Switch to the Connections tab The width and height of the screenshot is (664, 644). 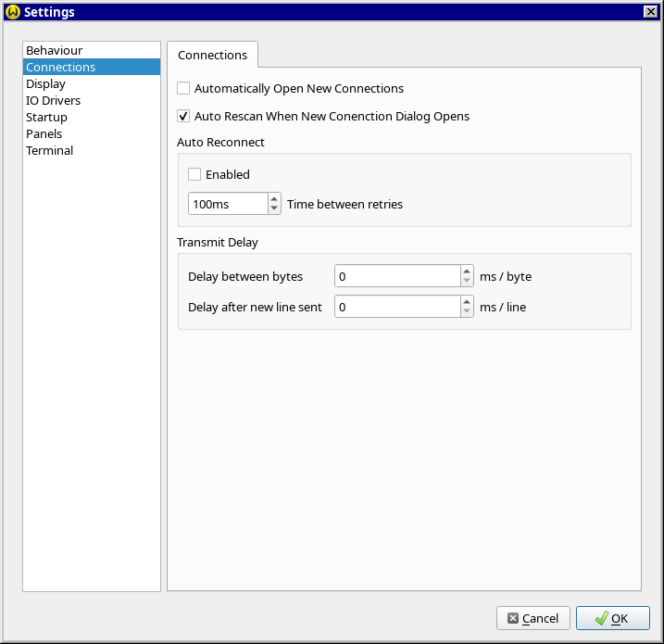[213, 55]
